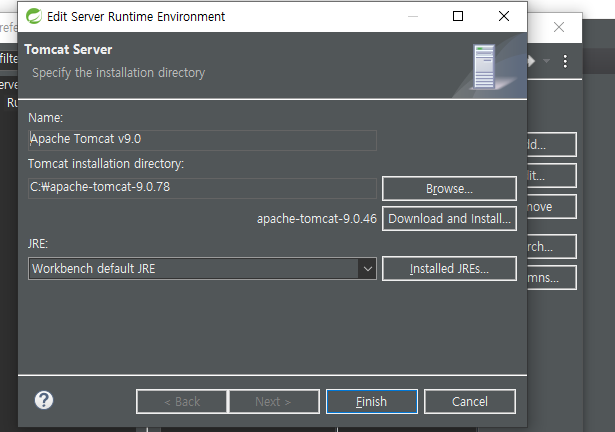Click the Finish button
Screen dimensions: 615x432
[x=371, y=401]
